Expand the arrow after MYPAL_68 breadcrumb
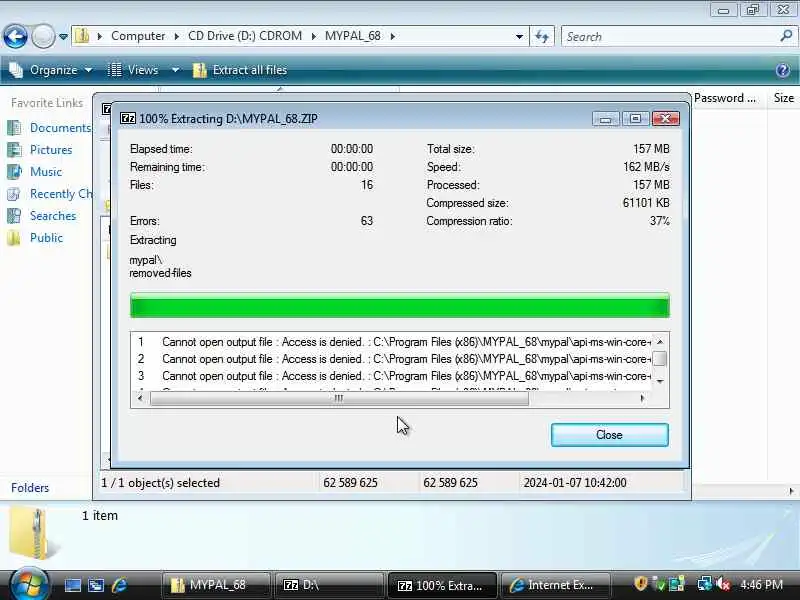 point(393,36)
